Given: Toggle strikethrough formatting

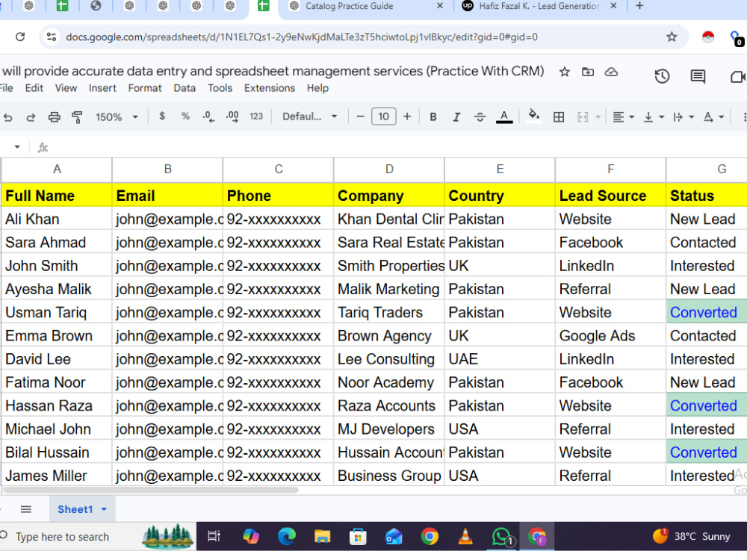Looking at the screenshot, I should click(x=480, y=116).
